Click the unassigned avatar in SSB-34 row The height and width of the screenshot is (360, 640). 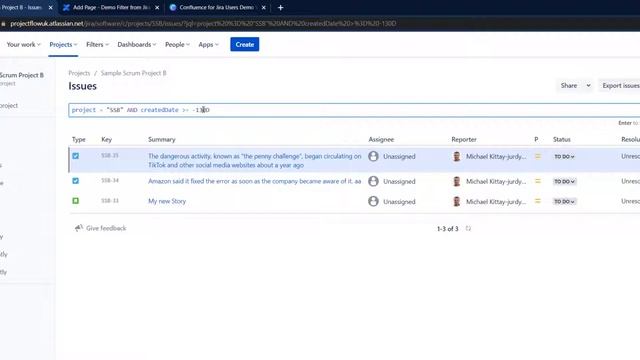click(x=373, y=181)
